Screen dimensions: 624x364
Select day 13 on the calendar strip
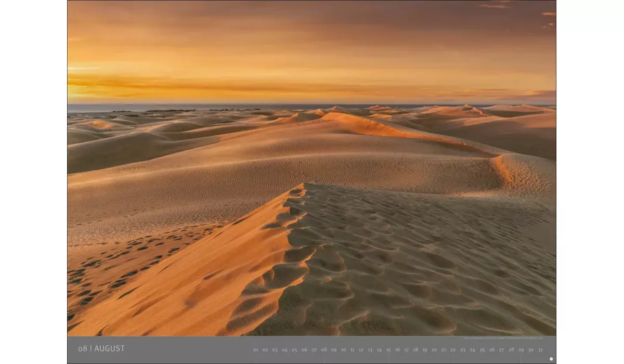(370, 350)
